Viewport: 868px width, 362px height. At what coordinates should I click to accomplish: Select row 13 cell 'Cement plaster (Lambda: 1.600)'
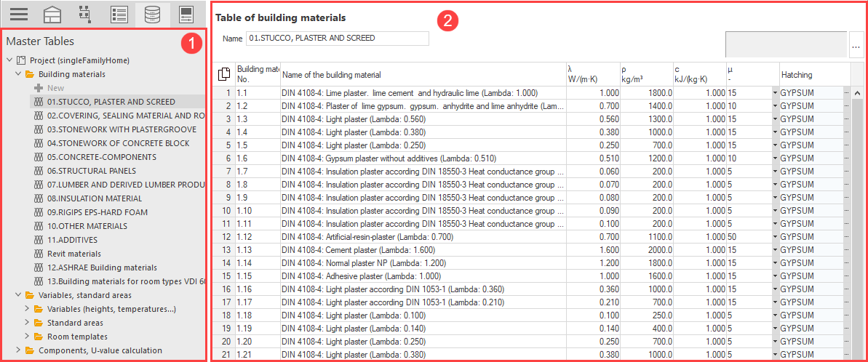click(423, 250)
